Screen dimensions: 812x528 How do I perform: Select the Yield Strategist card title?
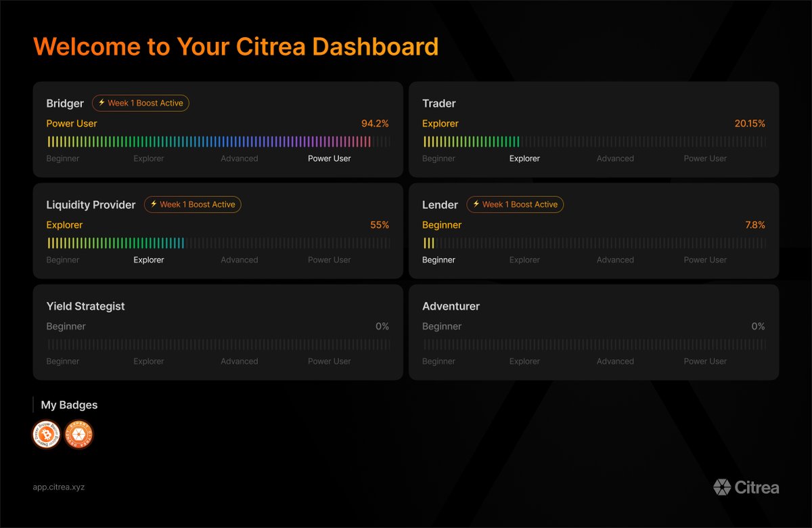click(x=85, y=306)
